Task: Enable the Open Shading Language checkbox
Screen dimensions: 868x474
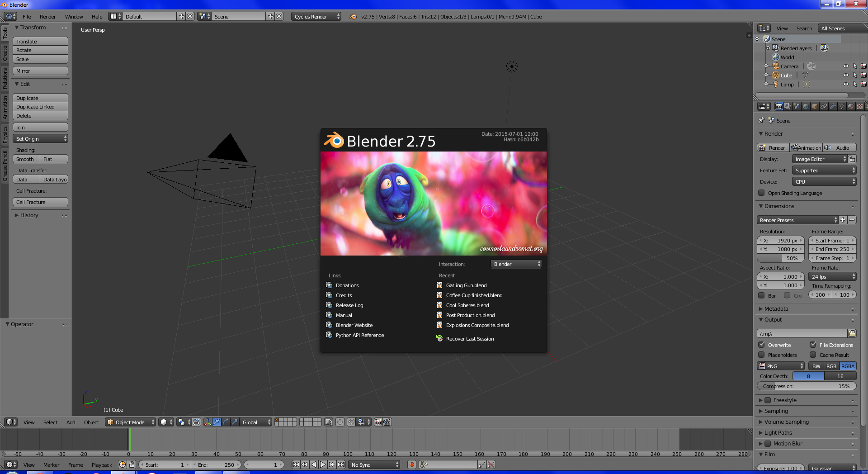Action: 761,193
